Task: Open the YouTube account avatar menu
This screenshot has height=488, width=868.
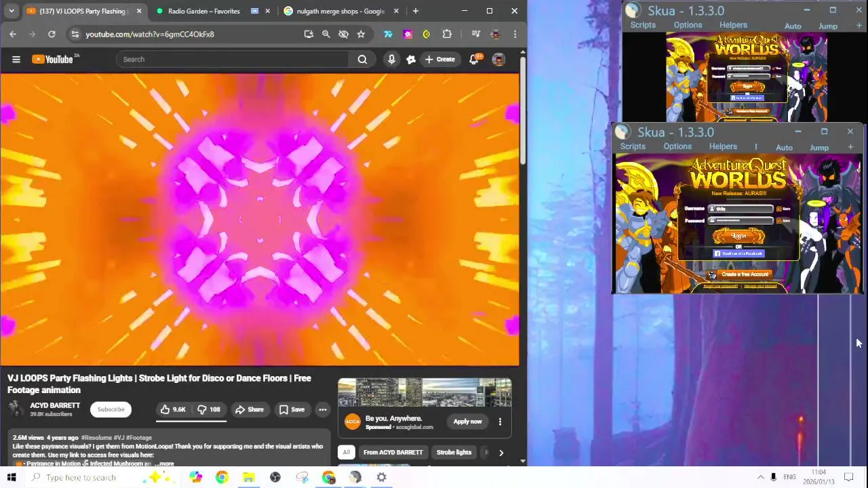Action: tap(498, 60)
